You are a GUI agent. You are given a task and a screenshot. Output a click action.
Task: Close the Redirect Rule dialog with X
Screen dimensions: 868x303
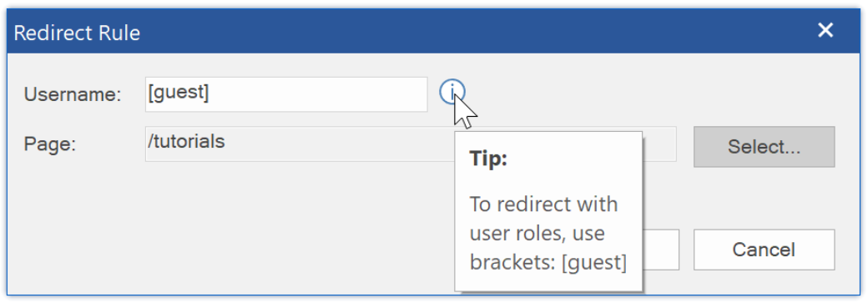click(x=825, y=30)
